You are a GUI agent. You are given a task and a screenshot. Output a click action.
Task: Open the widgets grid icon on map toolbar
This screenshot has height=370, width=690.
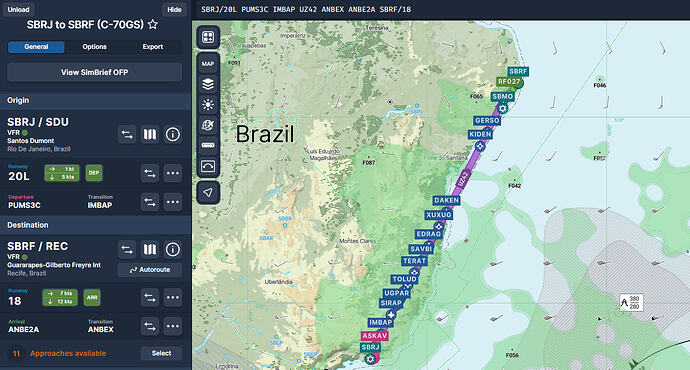point(208,37)
